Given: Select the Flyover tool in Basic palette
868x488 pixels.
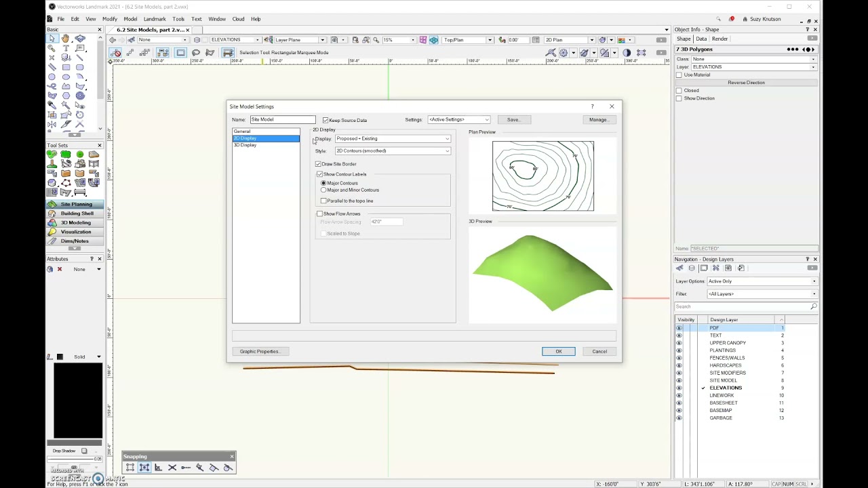Looking at the screenshot, I should click(80, 39).
